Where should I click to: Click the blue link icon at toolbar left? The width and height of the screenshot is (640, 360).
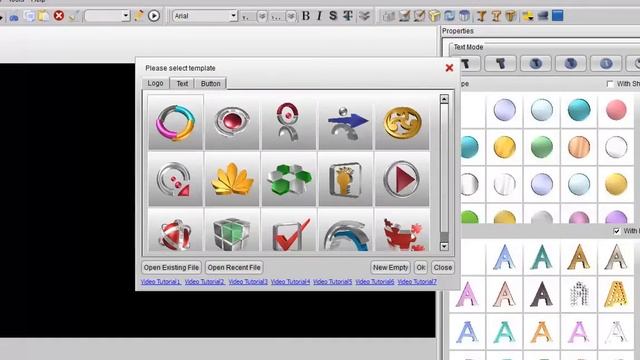click(x=14, y=18)
